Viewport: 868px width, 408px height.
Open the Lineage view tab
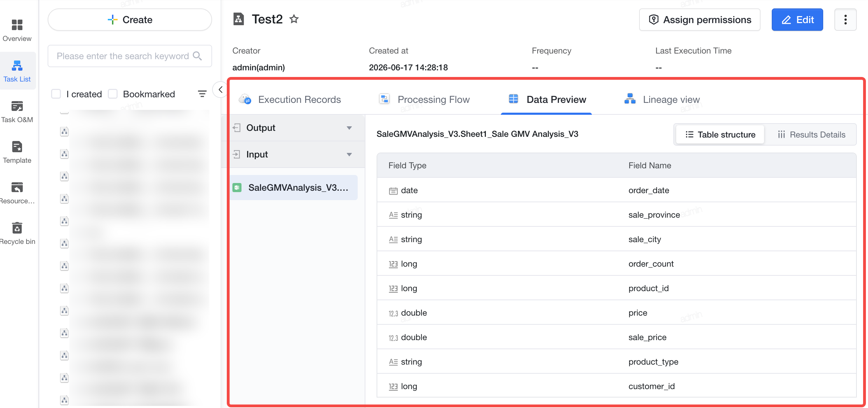[662, 99]
